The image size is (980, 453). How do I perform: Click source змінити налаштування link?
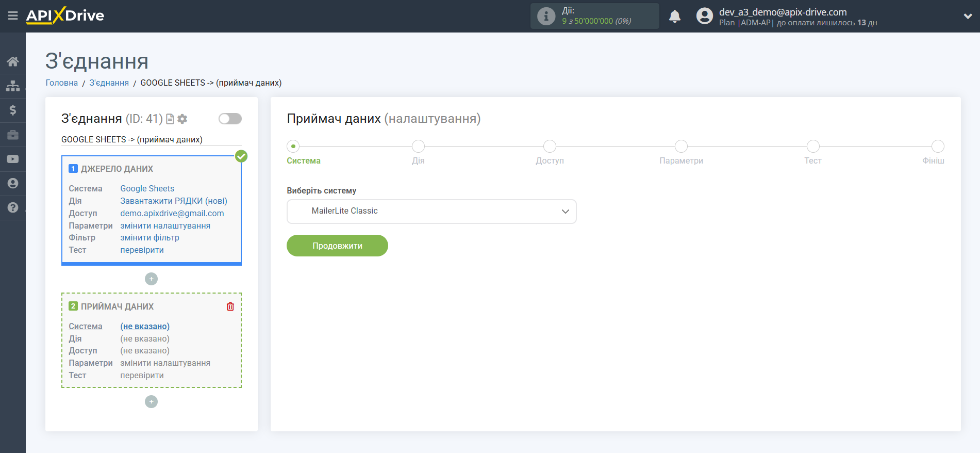(165, 225)
